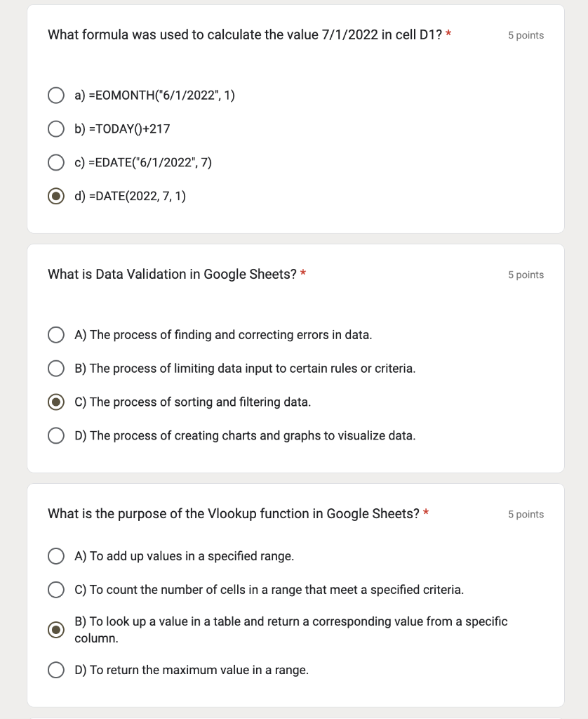Choose 'finding and correcting errors in data'
This screenshot has width=588, height=719.
[56, 335]
